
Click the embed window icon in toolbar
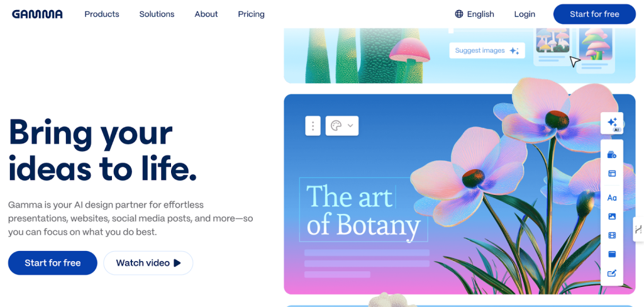612,254
